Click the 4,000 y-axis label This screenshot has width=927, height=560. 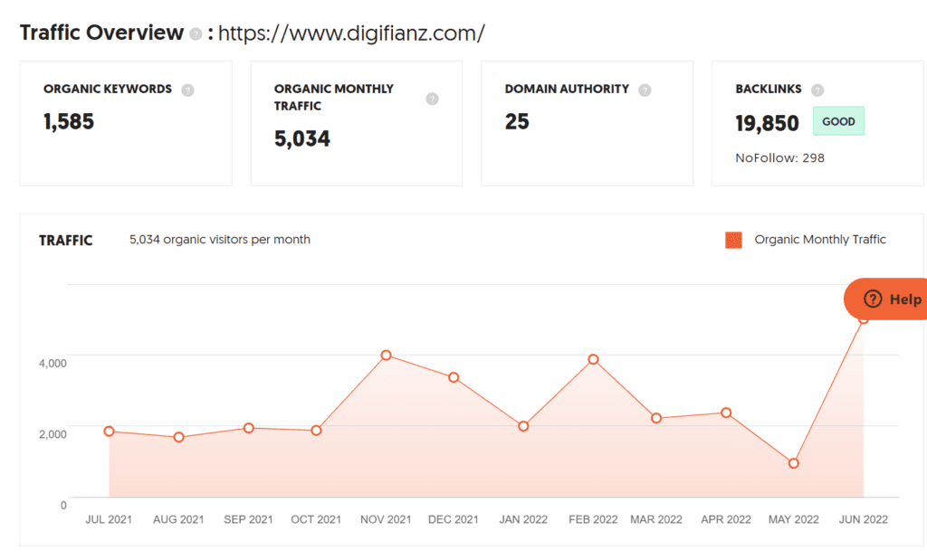pyautogui.click(x=53, y=364)
